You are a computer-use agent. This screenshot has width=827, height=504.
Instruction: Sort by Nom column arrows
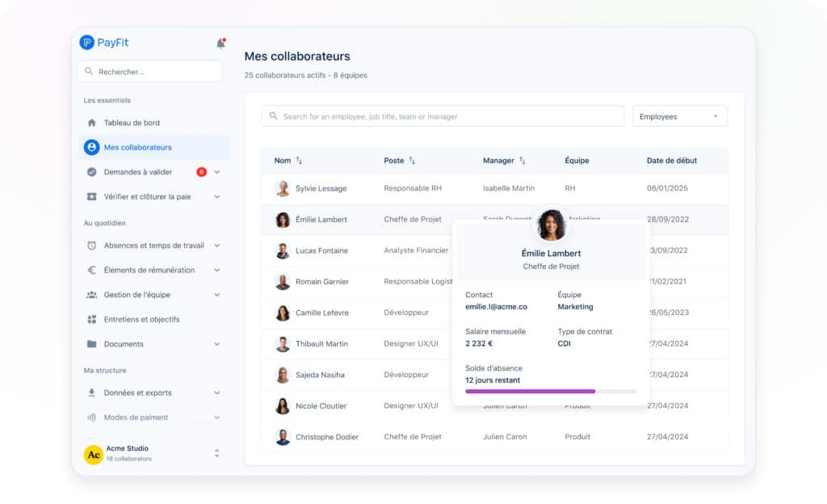pos(299,161)
